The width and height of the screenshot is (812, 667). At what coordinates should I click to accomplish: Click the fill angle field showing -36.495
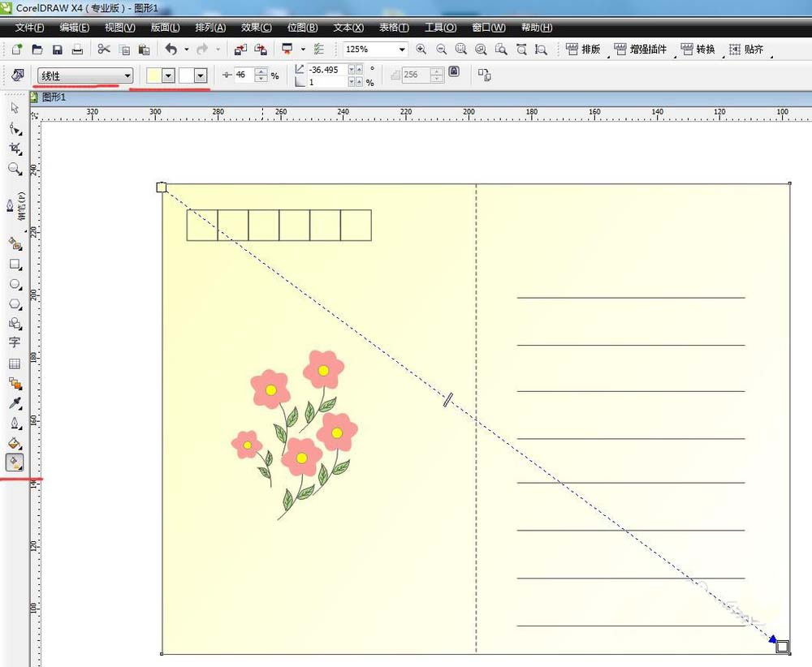pos(327,69)
